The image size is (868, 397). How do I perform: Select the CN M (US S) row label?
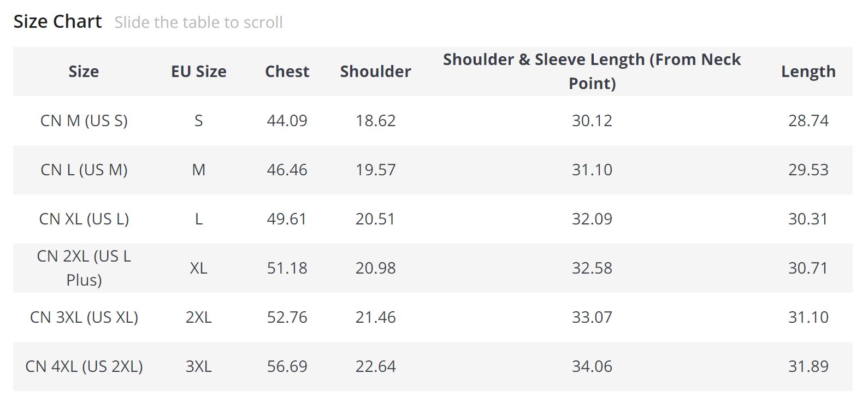coord(84,121)
